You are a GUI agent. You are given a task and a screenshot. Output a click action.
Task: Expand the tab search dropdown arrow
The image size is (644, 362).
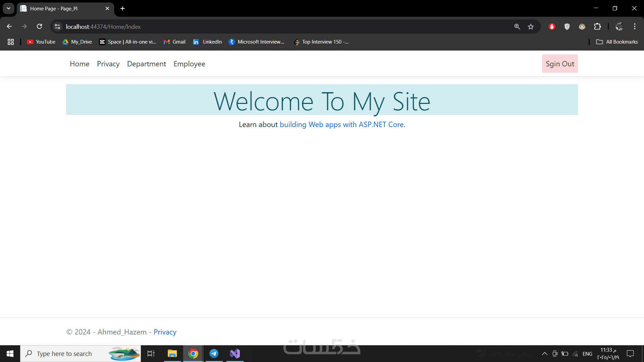[8, 8]
